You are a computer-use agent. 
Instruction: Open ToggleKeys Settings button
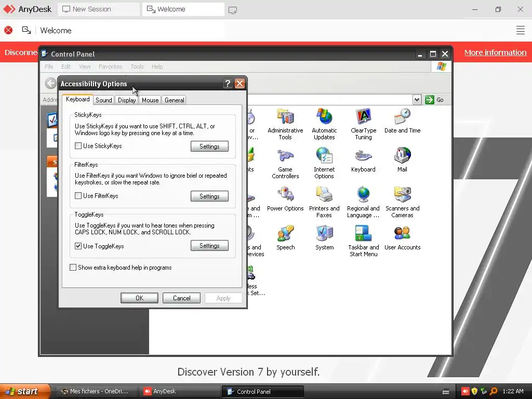(x=209, y=246)
